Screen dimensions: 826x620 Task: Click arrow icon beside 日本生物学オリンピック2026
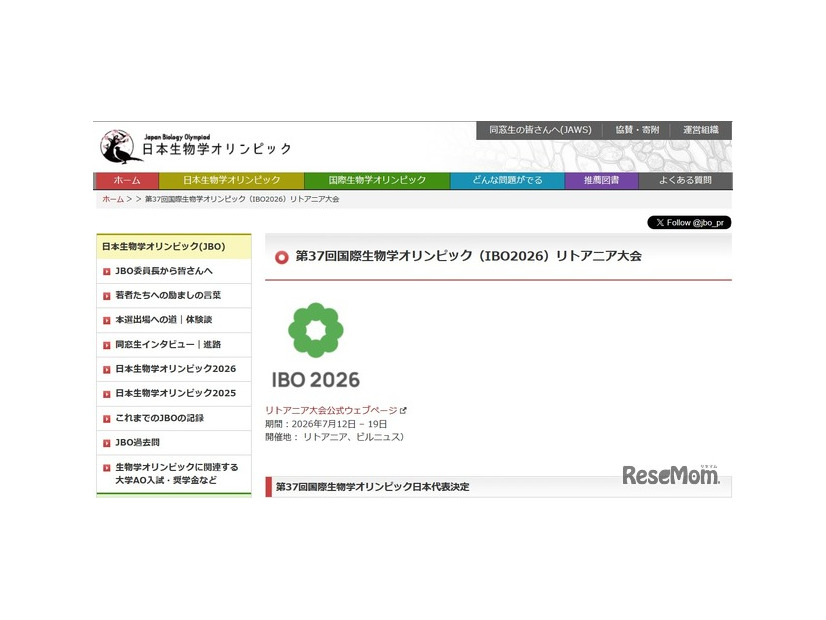point(106,370)
